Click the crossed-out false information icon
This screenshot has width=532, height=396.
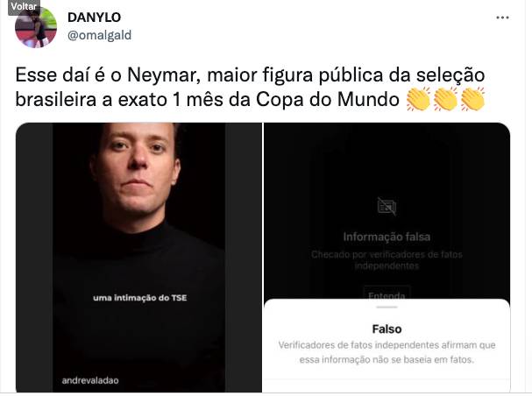tap(387, 207)
